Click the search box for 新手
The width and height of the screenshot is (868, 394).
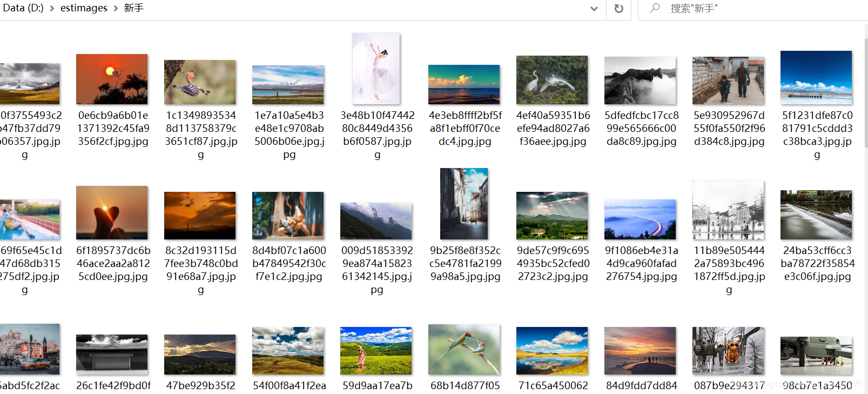coord(753,9)
